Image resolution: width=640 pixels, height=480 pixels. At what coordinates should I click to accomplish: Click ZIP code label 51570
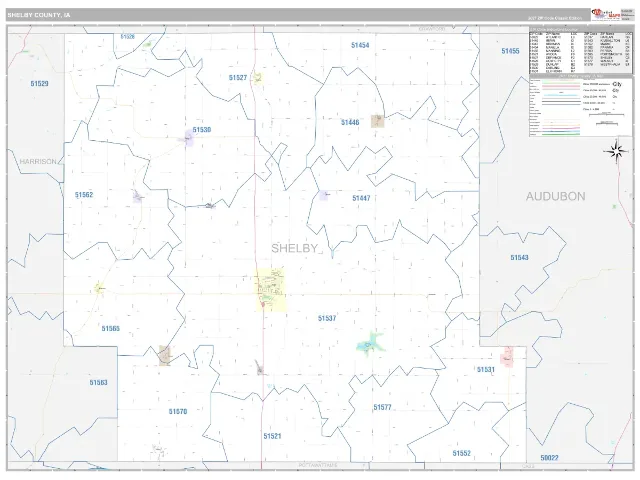pyautogui.click(x=178, y=411)
